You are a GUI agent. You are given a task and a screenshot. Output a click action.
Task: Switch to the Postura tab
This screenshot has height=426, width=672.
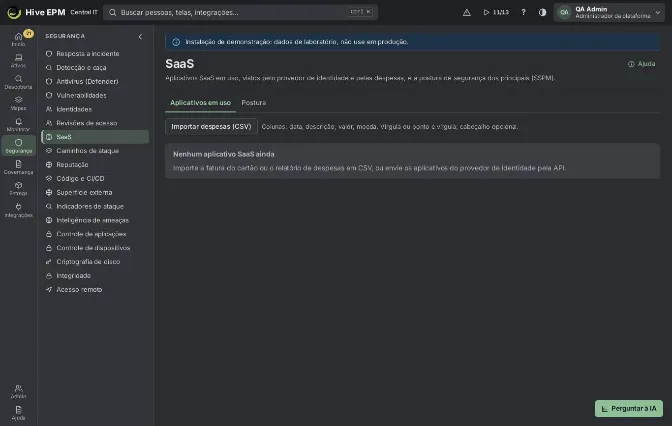pos(254,103)
